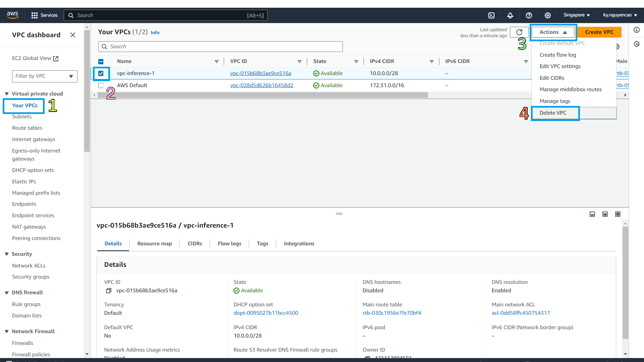This screenshot has height=362, width=644.
Task: Uncheck the vpc-inference-1 row checkbox
Action: [x=101, y=73]
